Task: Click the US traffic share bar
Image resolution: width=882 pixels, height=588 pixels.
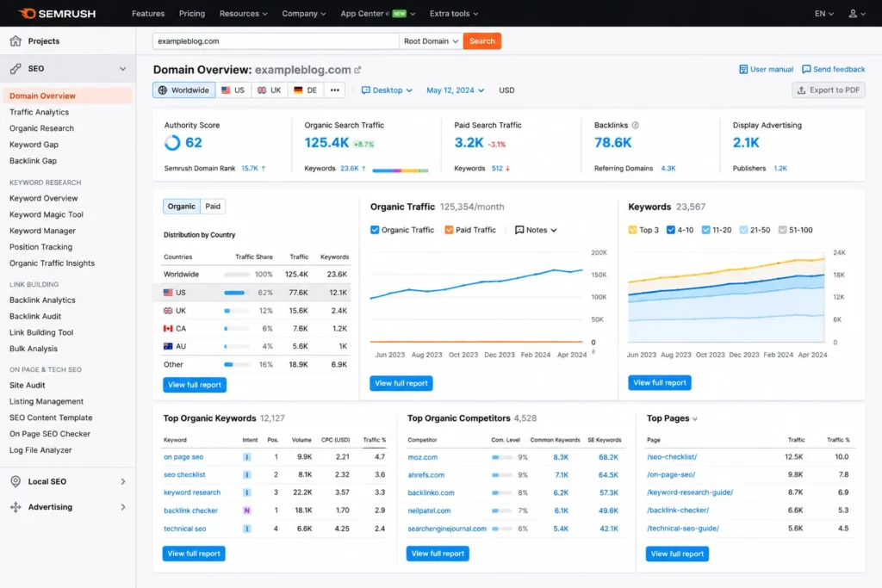Action: click(236, 293)
